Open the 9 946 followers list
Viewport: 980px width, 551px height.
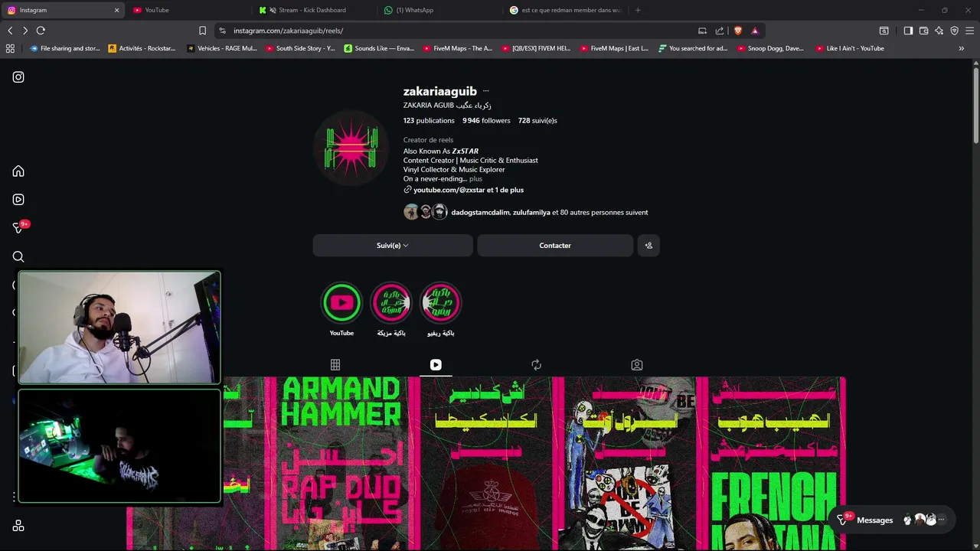486,121
